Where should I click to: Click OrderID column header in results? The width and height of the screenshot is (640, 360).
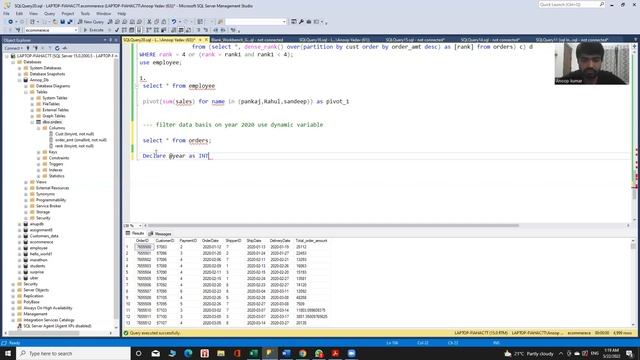142,241
